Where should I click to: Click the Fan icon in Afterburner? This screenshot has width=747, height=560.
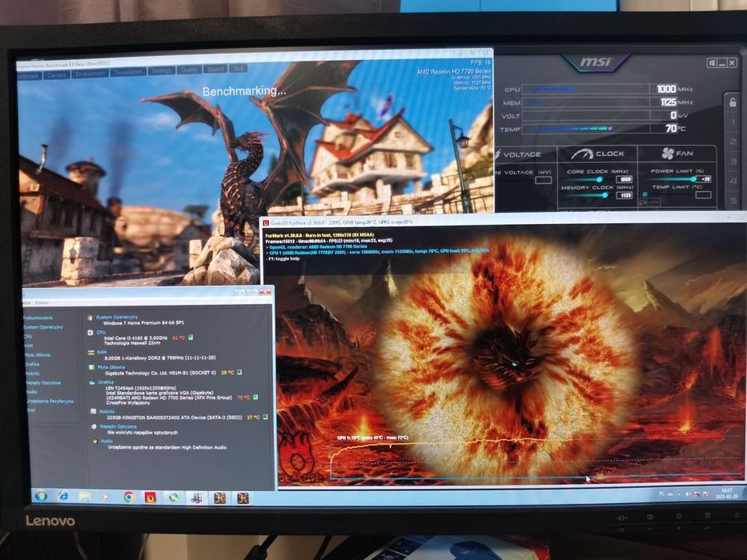coord(668,154)
